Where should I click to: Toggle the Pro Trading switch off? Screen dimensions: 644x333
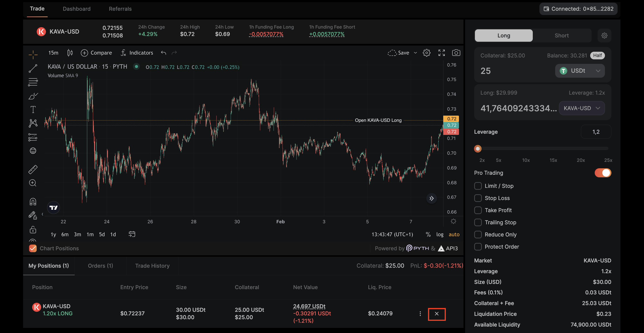pyautogui.click(x=603, y=173)
